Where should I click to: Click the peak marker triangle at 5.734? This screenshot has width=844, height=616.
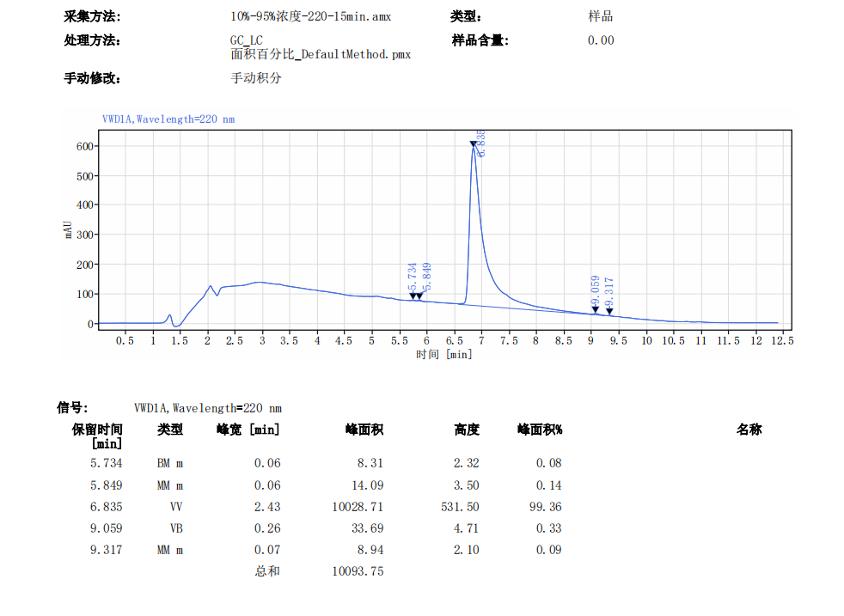(413, 296)
